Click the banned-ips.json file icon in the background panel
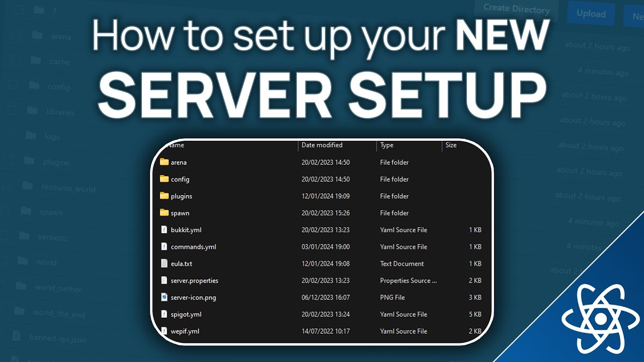This screenshot has height=362, width=644. pyautogui.click(x=17, y=335)
